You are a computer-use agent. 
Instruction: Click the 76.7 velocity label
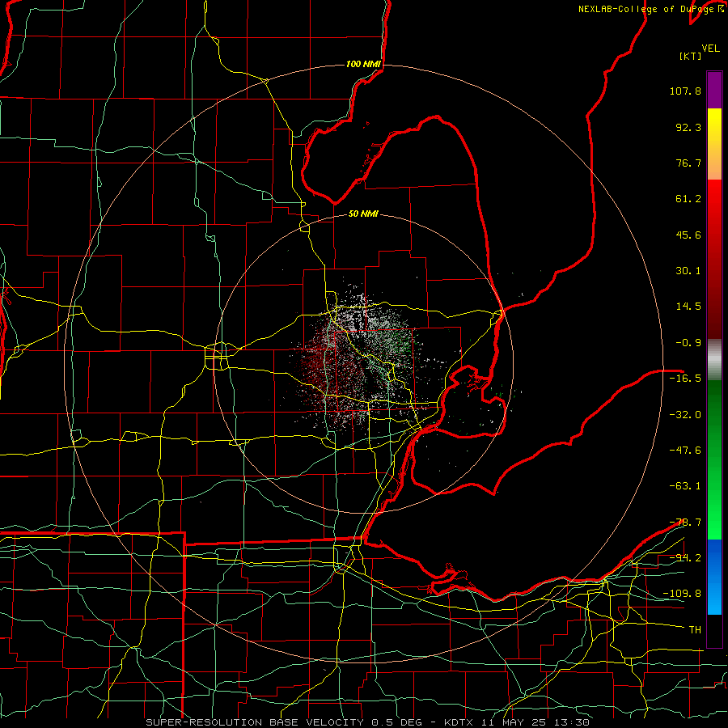[688, 163]
